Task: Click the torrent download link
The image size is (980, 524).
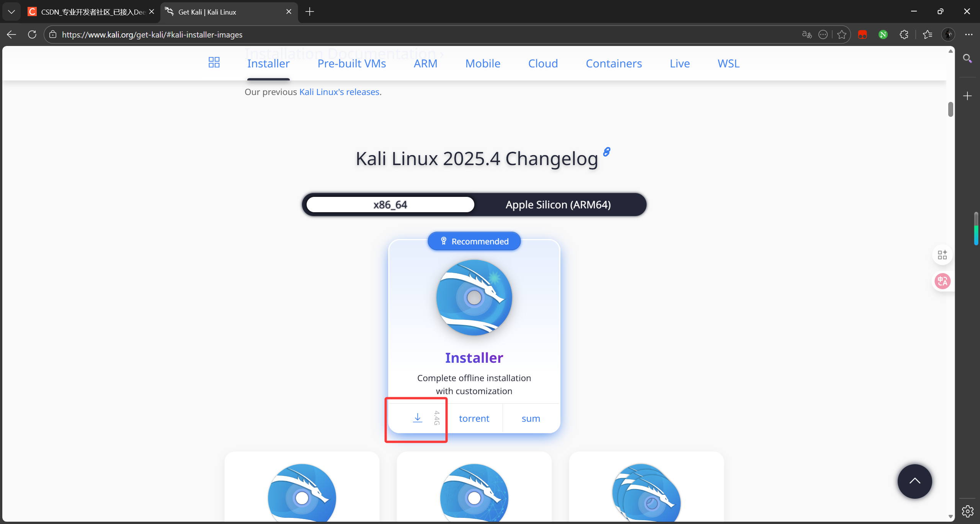Action: point(474,418)
